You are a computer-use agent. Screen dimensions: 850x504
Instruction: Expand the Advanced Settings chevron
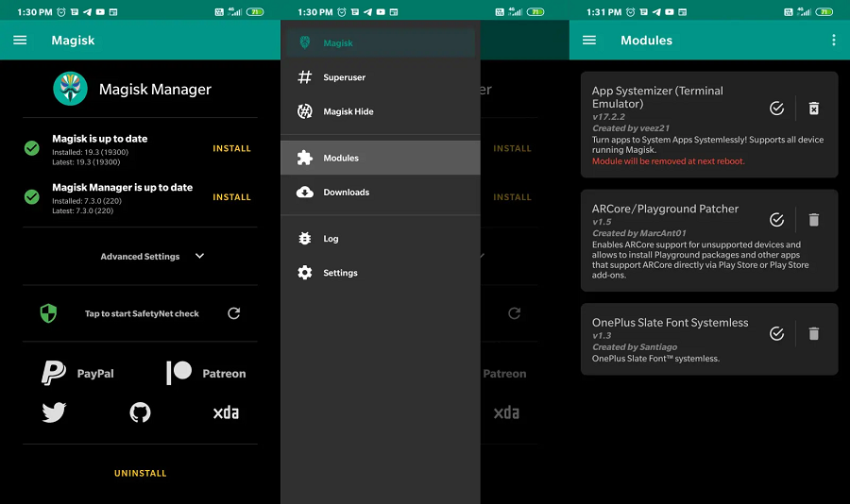coord(199,256)
